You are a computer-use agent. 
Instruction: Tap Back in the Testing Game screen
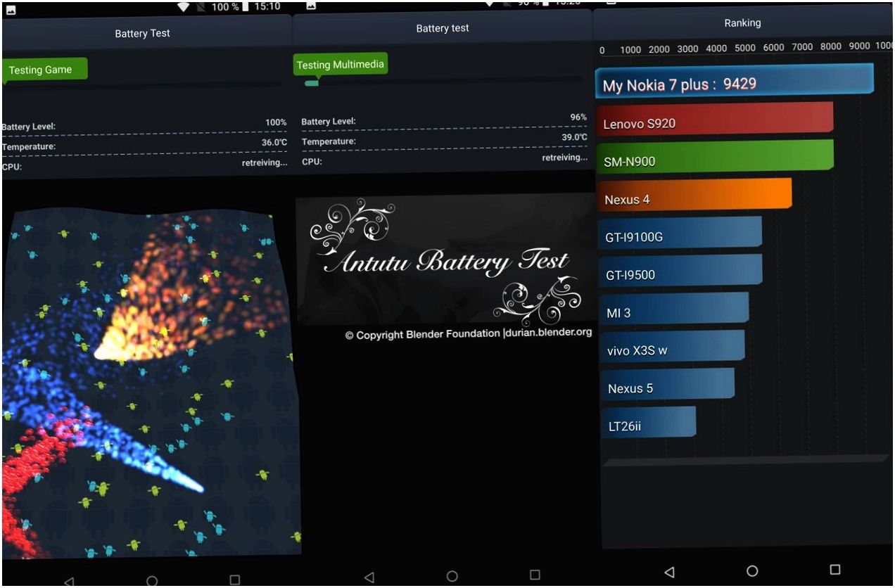(x=68, y=582)
